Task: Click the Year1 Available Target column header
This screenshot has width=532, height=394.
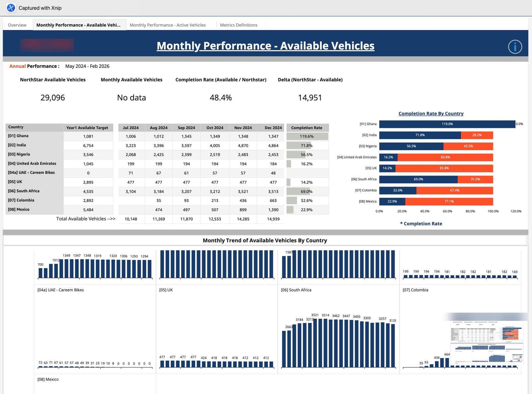Action: pos(88,128)
